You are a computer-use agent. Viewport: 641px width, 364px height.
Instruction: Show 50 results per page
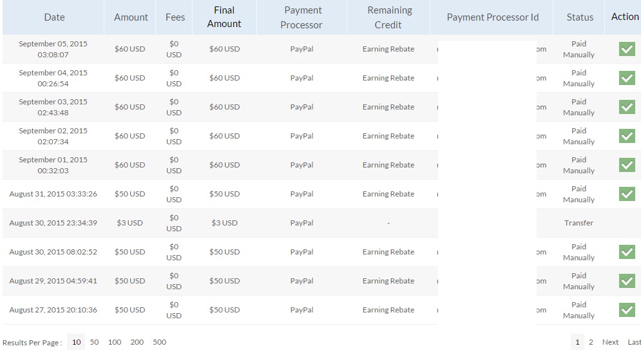click(x=94, y=342)
